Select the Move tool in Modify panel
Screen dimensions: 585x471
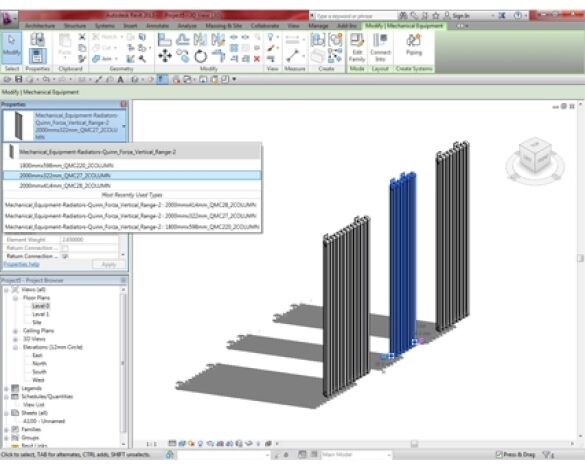(x=165, y=56)
